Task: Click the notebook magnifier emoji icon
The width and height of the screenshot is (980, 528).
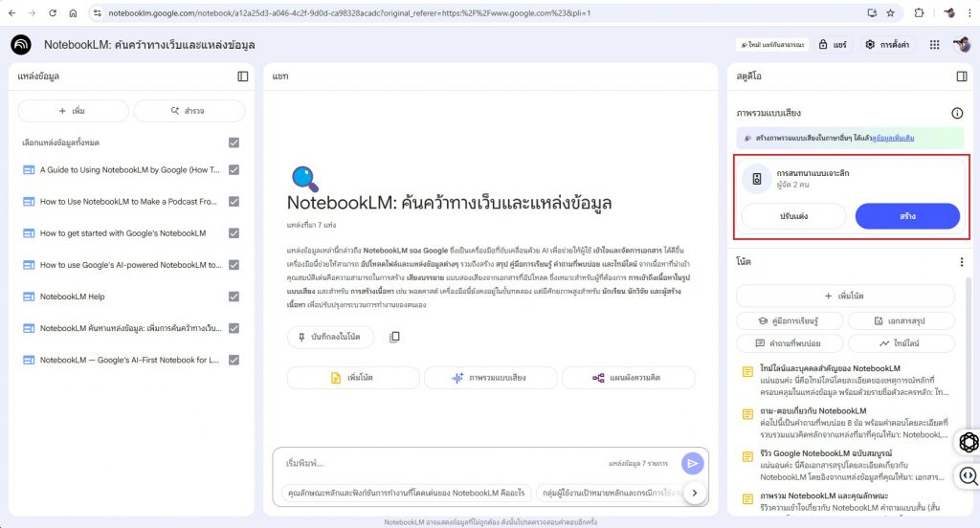Action: (305, 179)
